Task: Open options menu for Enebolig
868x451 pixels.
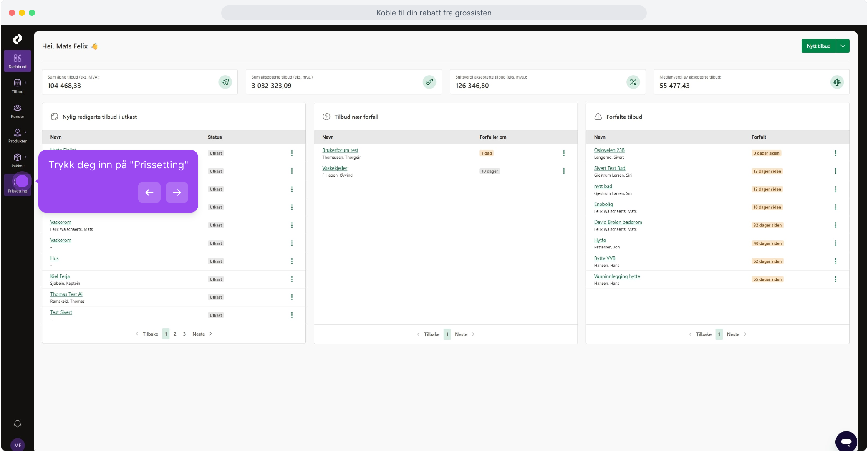Action: [835, 207]
